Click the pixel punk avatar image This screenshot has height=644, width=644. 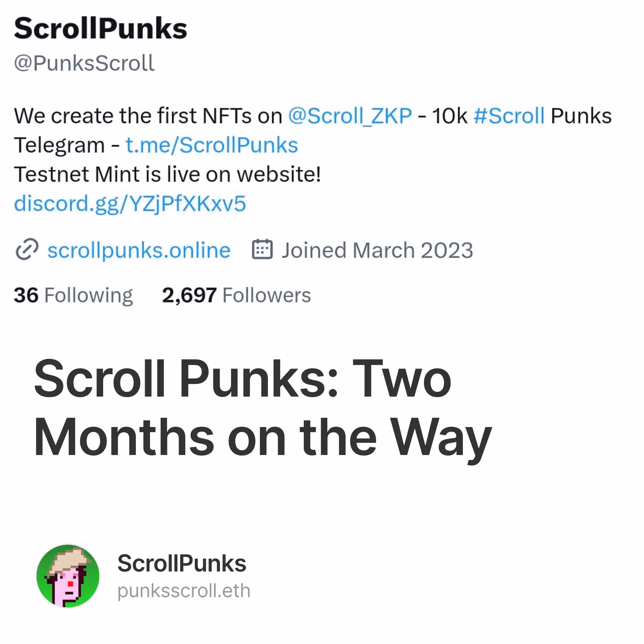click(68, 576)
